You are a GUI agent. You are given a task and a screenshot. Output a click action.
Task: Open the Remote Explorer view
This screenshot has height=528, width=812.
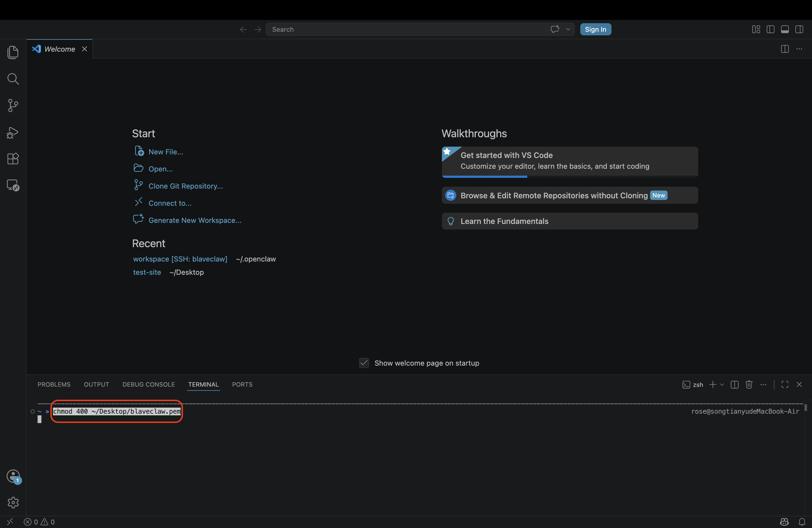[x=13, y=185]
